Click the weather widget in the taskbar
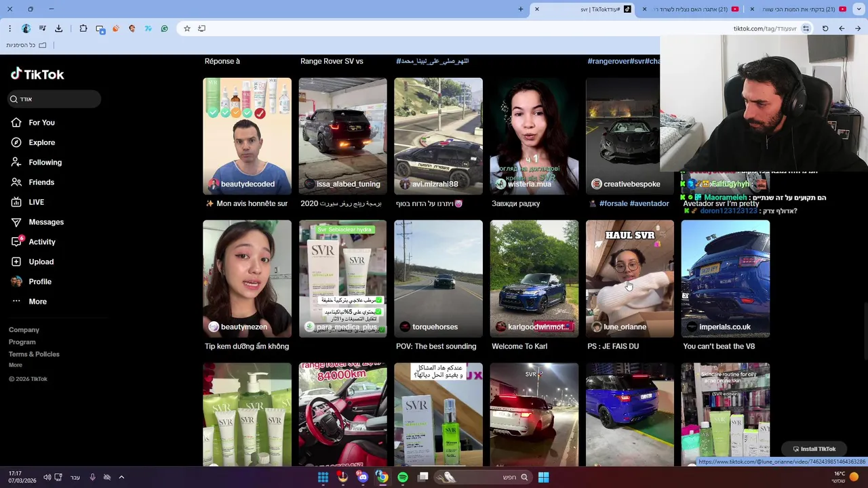 coord(846,477)
